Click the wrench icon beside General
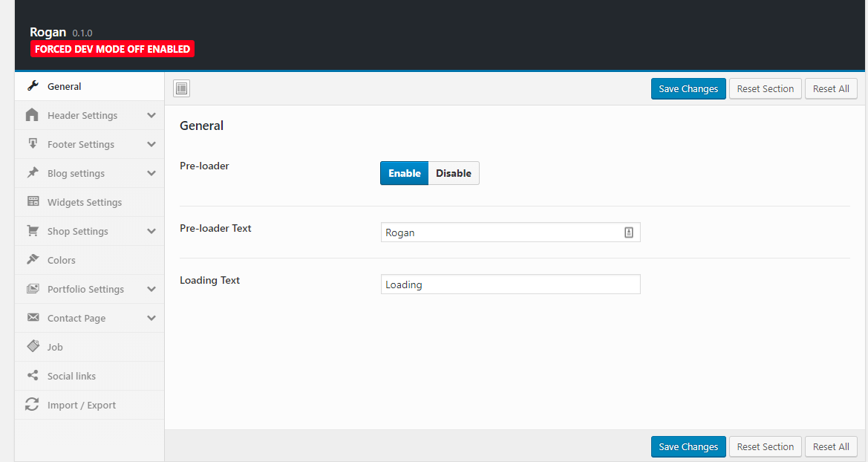 coord(32,86)
